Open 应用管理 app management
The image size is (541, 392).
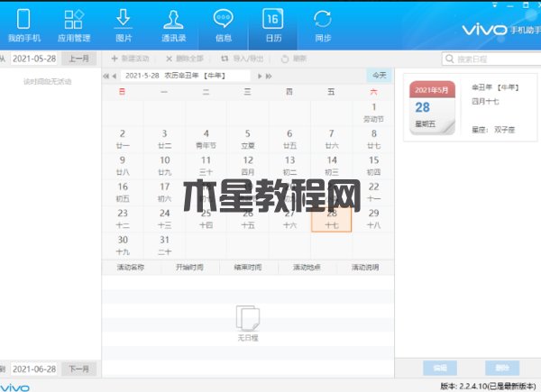(74, 26)
